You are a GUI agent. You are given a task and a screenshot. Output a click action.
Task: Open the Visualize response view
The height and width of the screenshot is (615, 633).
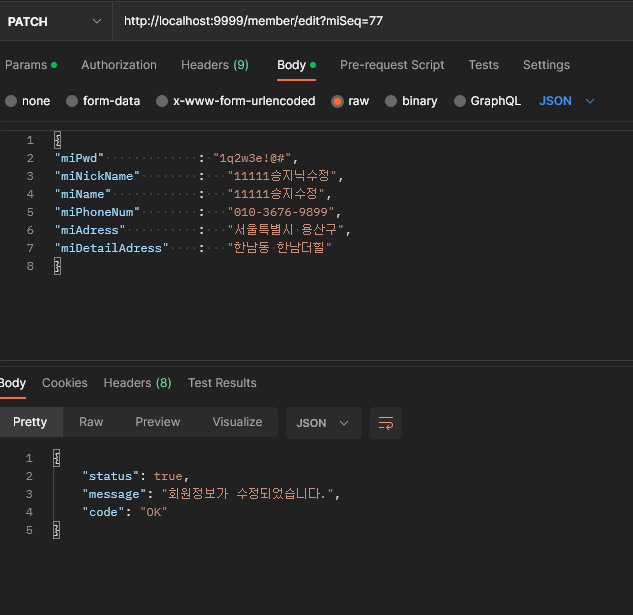[237, 422]
